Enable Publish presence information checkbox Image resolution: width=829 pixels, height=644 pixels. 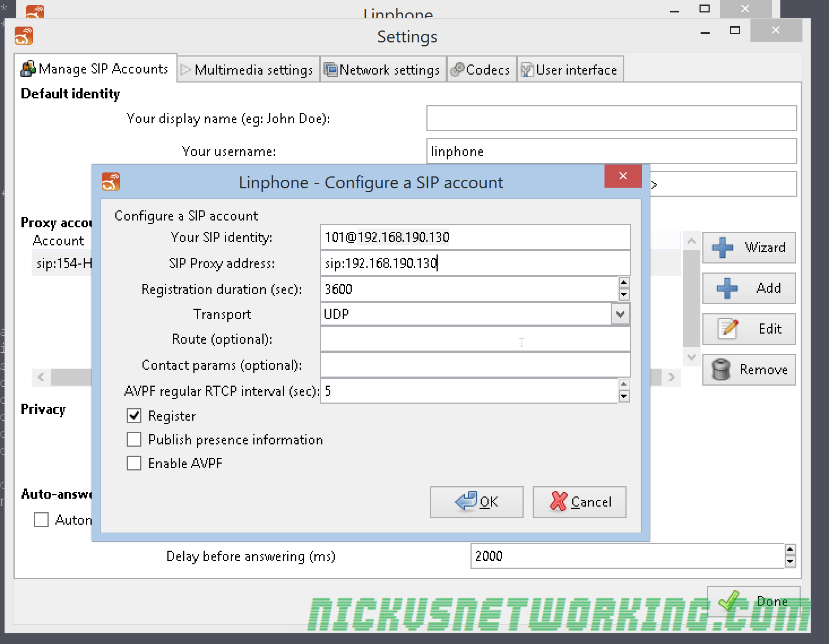pos(134,439)
